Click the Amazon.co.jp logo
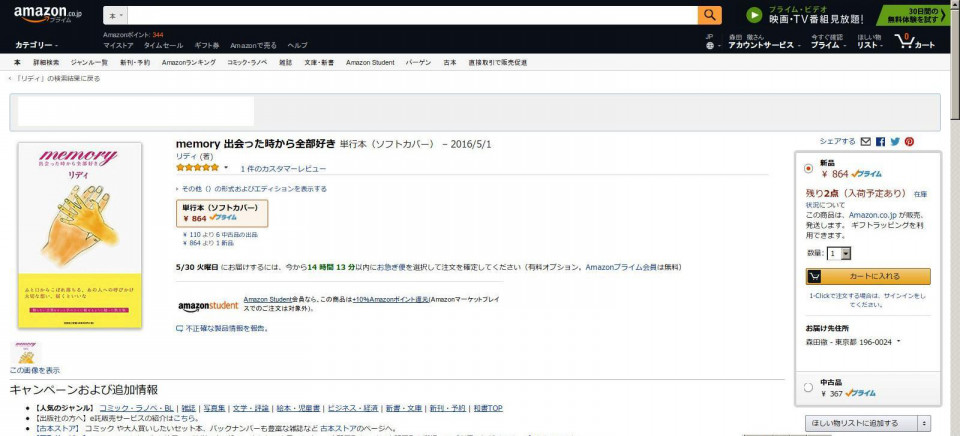 48,15
